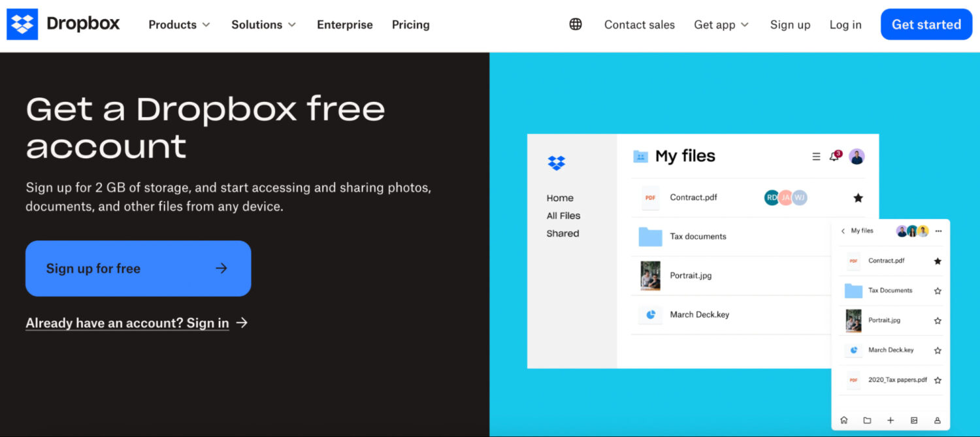This screenshot has width=980, height=437.
Task: Star March Deck.key in the mobile panel
Action: click(938, 351)
